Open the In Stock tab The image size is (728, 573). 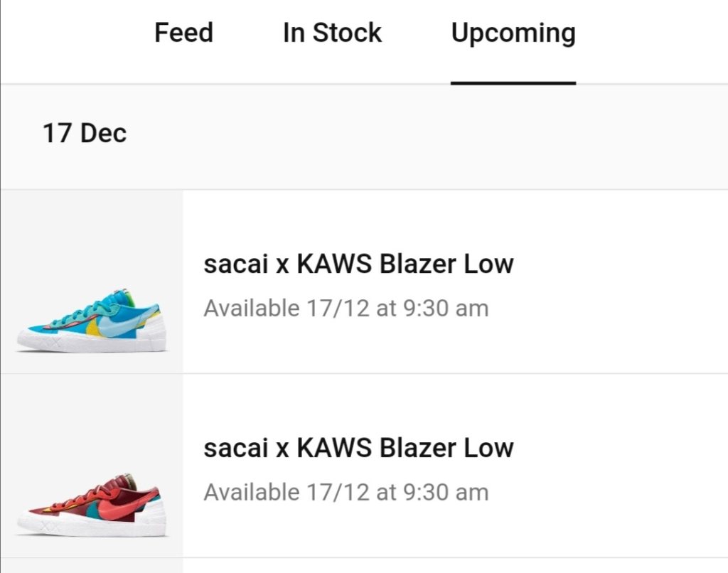[332, 33]
